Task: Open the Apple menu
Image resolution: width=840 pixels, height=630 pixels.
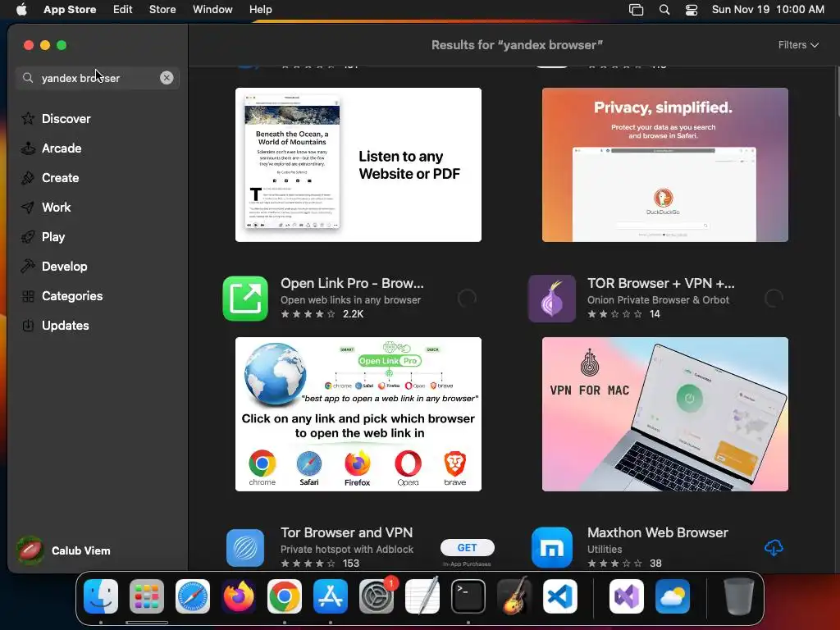Action: tap(21, 10)
